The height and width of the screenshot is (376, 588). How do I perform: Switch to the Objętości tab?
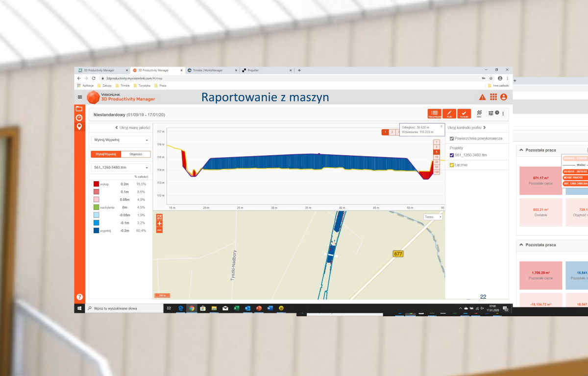pyautogui.click(x=136, y=154)
